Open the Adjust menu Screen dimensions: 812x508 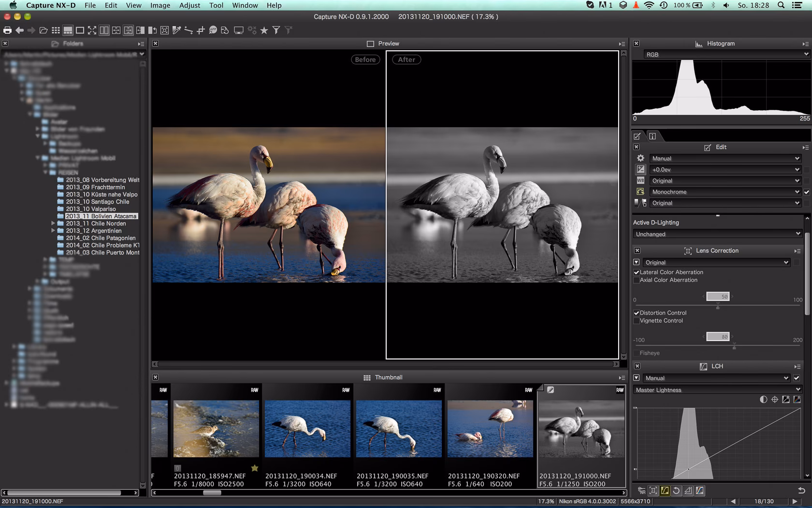point(189,5)
